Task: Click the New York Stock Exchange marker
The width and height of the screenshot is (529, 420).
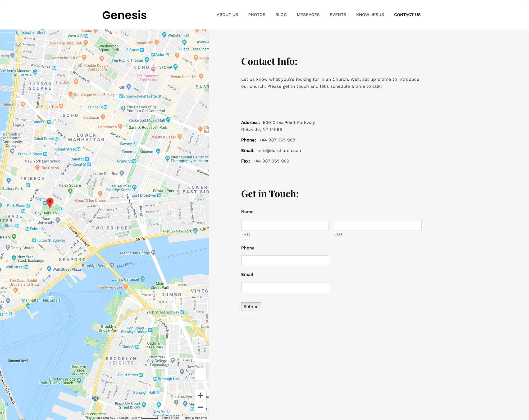Action: pyautogui.click(x=14, y=258)
